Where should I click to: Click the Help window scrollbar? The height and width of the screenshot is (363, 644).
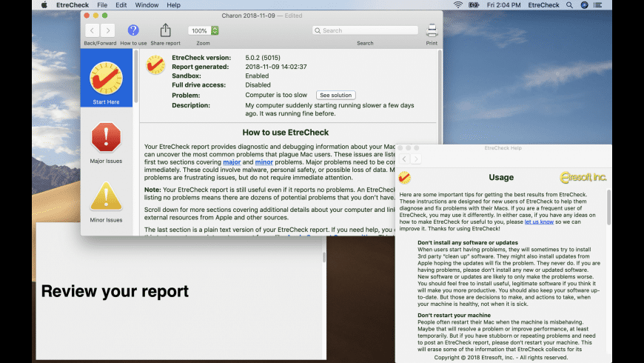608,207
